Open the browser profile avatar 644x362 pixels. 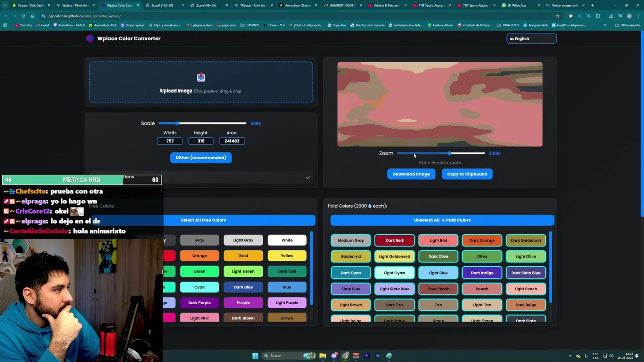629,16
